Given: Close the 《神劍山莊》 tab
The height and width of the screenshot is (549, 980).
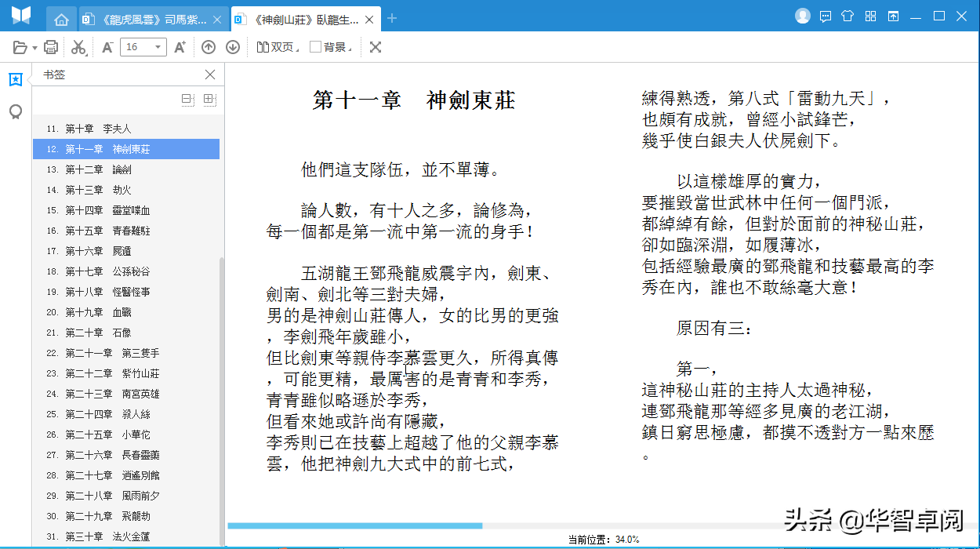Looking at the screenshot, I should 371,20.
